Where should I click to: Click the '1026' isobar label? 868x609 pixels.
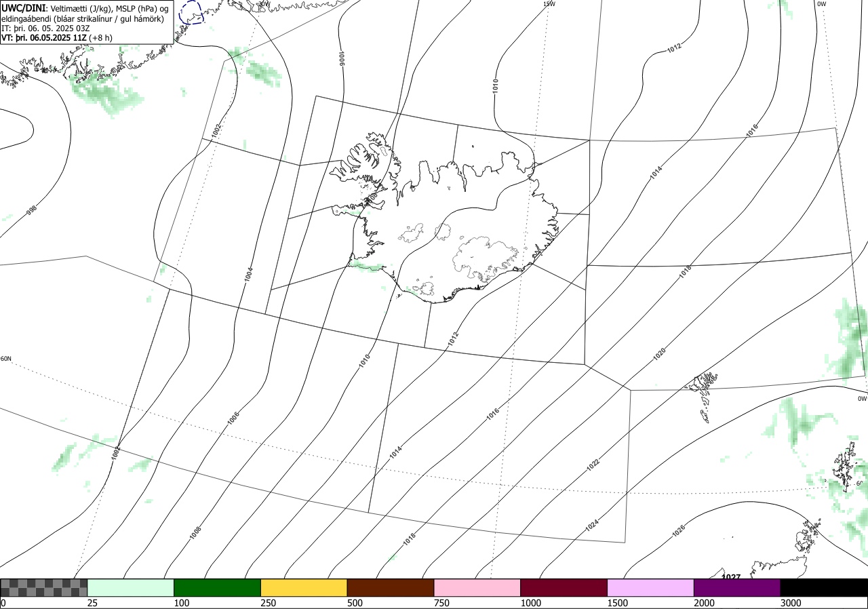coord(678,530)
